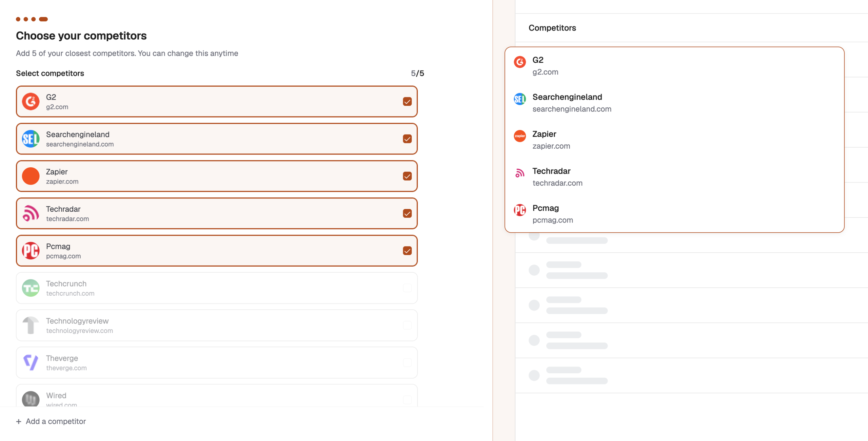Click the Techradar logo in the selection list
Screen dimensions: 868x441
31,213
